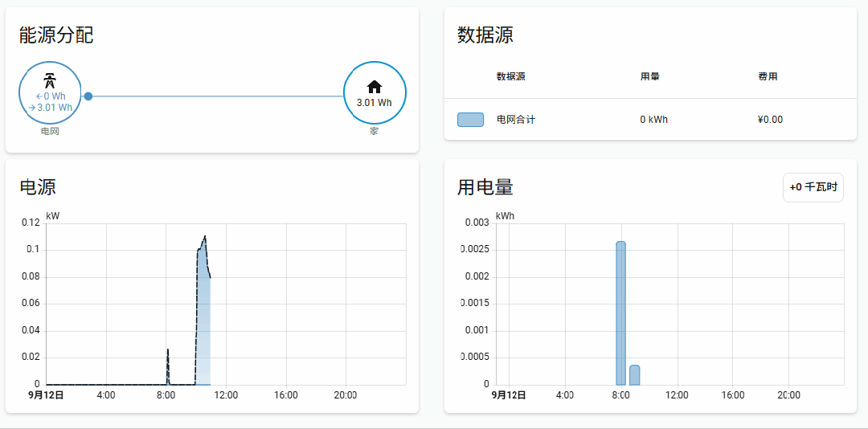Viewport: 868px width, 429px height.
Task: Select the 家 home circle node
Action: click(x=375, y=93)
